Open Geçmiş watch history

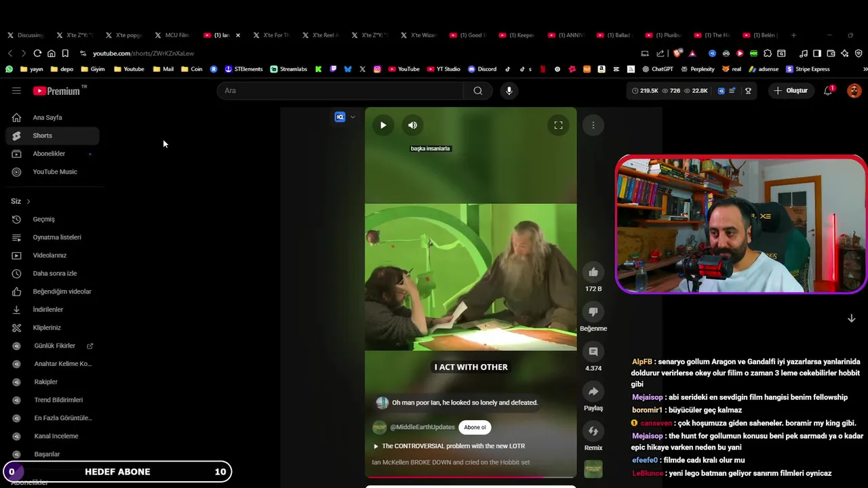click(52, 220)
